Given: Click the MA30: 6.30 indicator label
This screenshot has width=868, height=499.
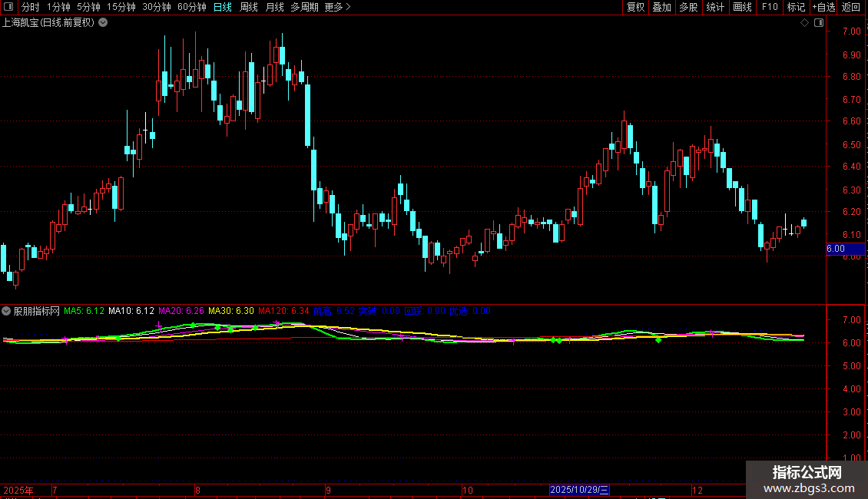Looking at the screenshot, I should coord(231,311).
